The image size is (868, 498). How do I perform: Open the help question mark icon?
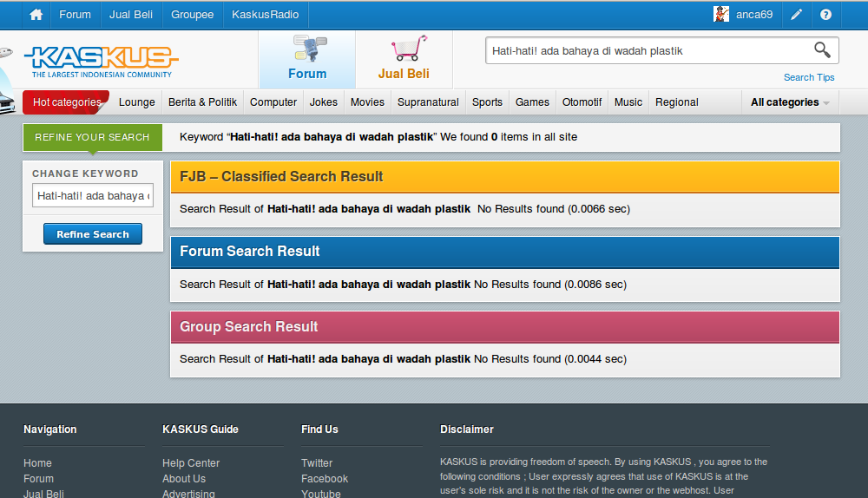pyautogui.click(x=825, y=15)
